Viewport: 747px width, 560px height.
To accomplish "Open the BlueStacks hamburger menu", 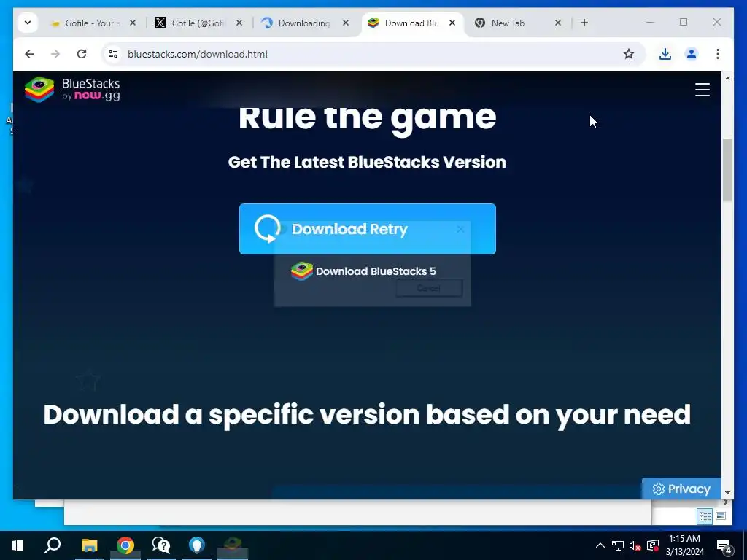I will click(x=703, y=90).
